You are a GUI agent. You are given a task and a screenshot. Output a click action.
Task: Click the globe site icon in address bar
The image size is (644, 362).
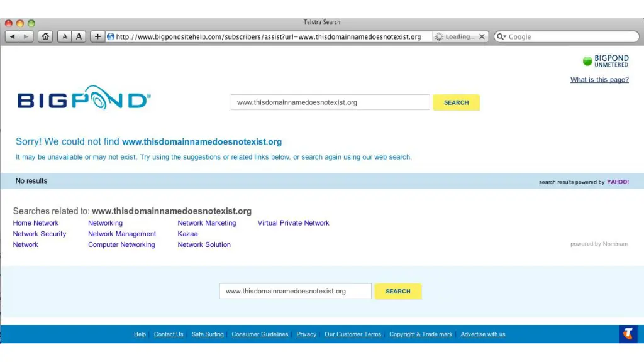(x=111, y=36)
